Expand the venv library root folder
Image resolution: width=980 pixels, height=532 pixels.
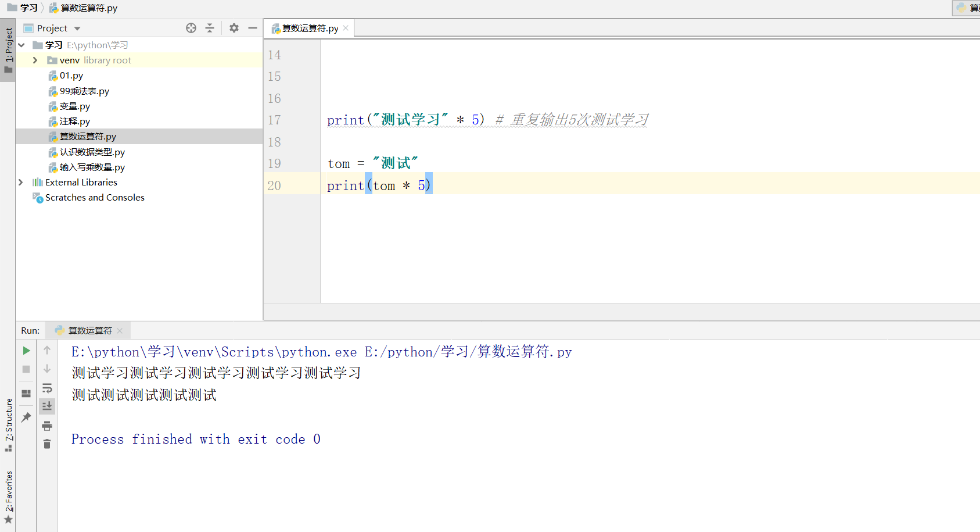pos(35,60)
